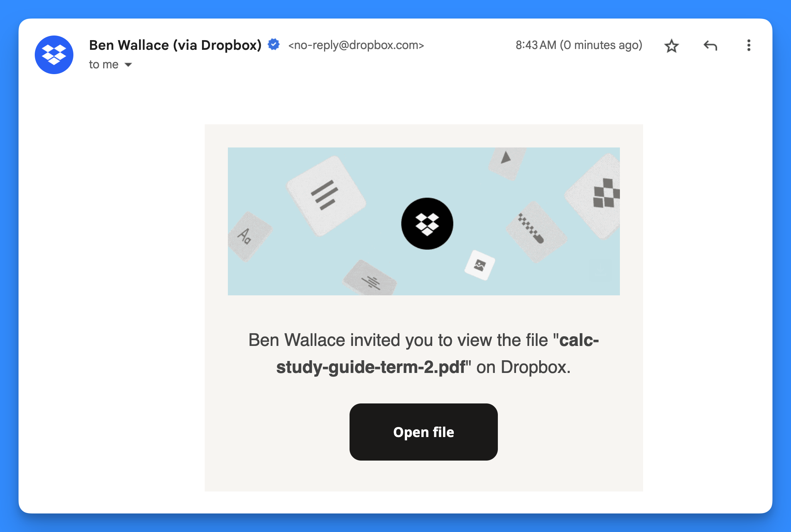The height and width of the screenshot is (532, 791).
Task: Expand recipient details arrow beside "to me"
Action: point(128,65)
